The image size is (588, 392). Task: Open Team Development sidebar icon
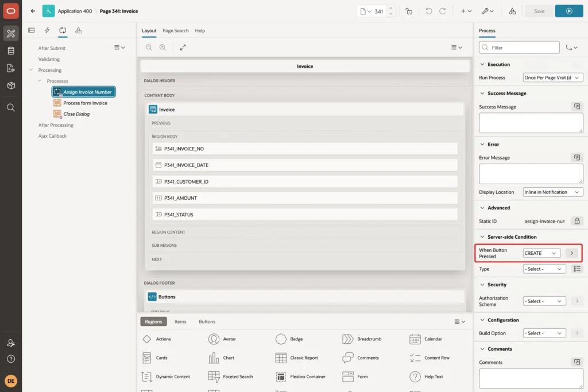point(11,68)
